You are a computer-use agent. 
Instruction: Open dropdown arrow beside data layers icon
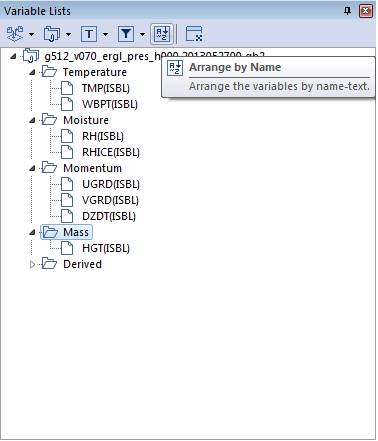[x=32, y=34]
